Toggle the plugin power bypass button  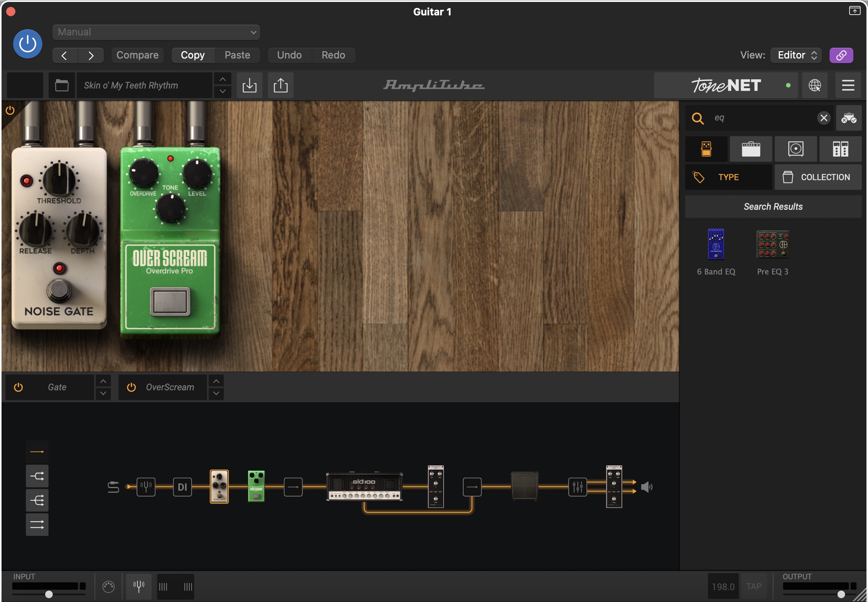point(28,44)
